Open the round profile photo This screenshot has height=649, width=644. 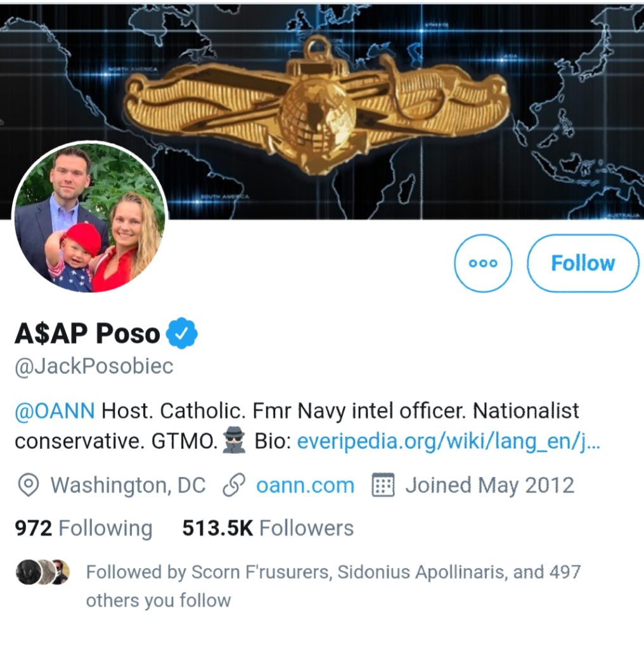point(90,217)
